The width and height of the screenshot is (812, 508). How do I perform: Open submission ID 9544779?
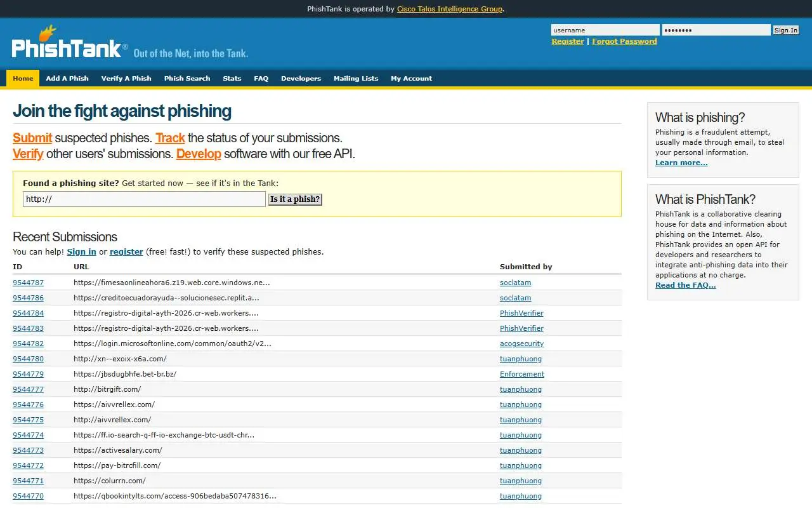coord(28,374)
